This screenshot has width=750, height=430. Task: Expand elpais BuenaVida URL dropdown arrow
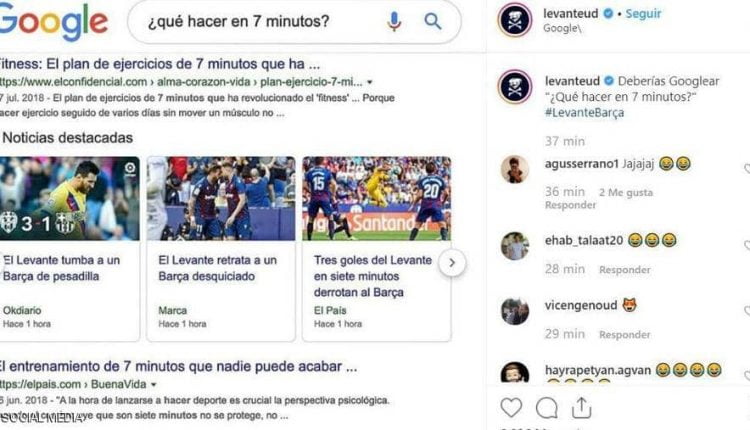[x=154, y=385]
